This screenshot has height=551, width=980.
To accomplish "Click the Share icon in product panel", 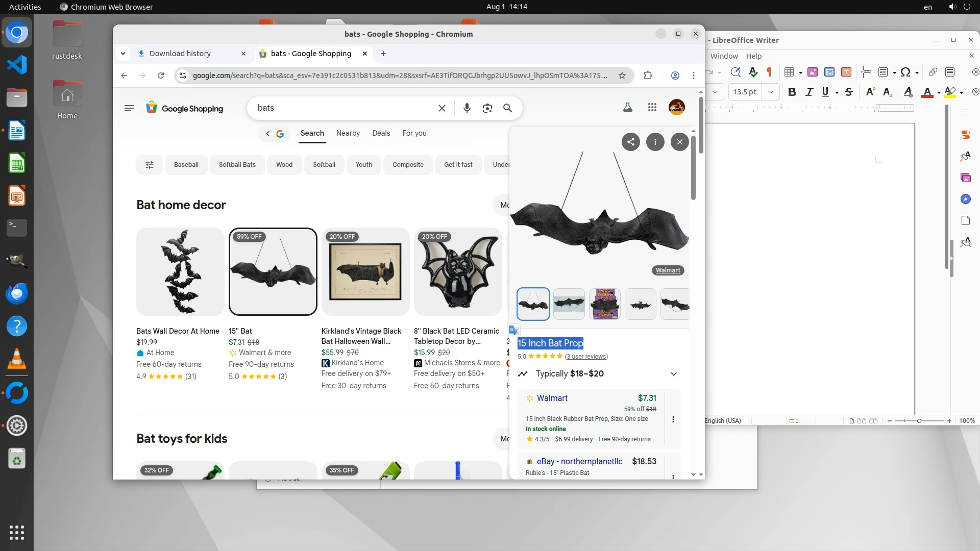I will pos(631,142).
